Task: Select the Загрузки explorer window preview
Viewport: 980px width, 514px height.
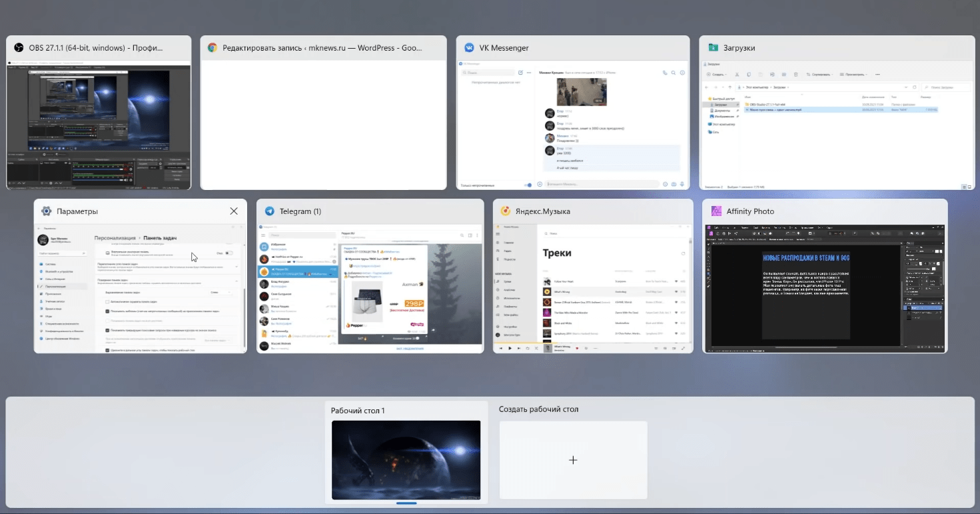Action: [819, 125]
